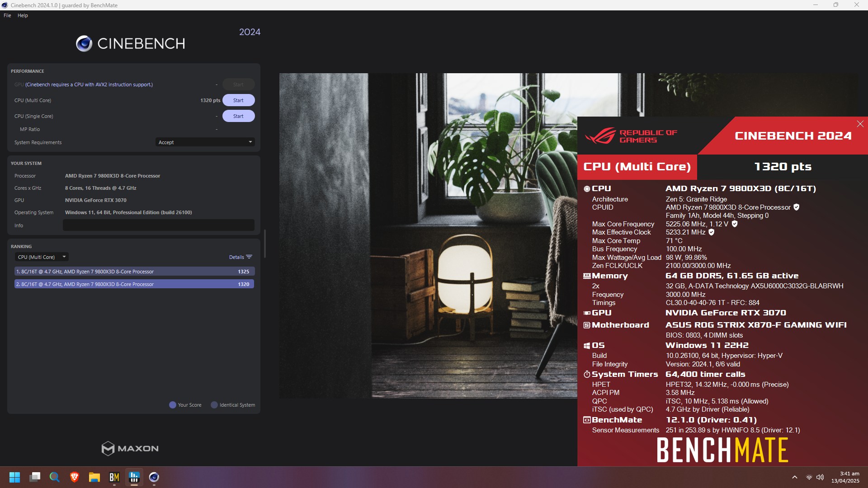Image resolution: width=868 pixels, height=488 pixels.
Task: Click the Cinebench logo sphere icon
Action: point(84,43)
